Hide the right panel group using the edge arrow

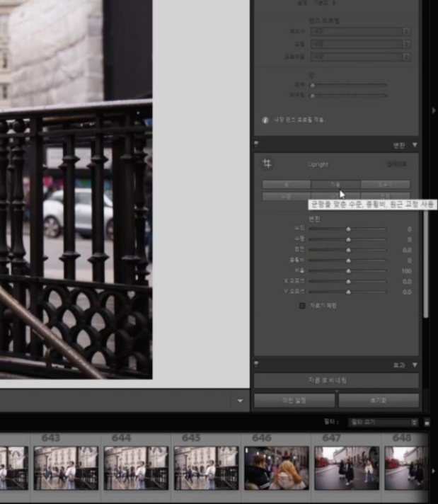click(434, 110)
